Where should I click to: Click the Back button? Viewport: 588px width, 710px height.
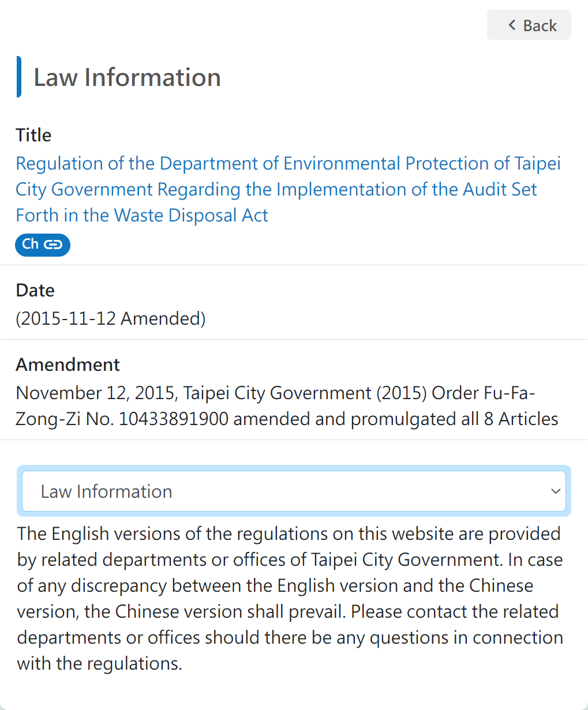[529, 25]
